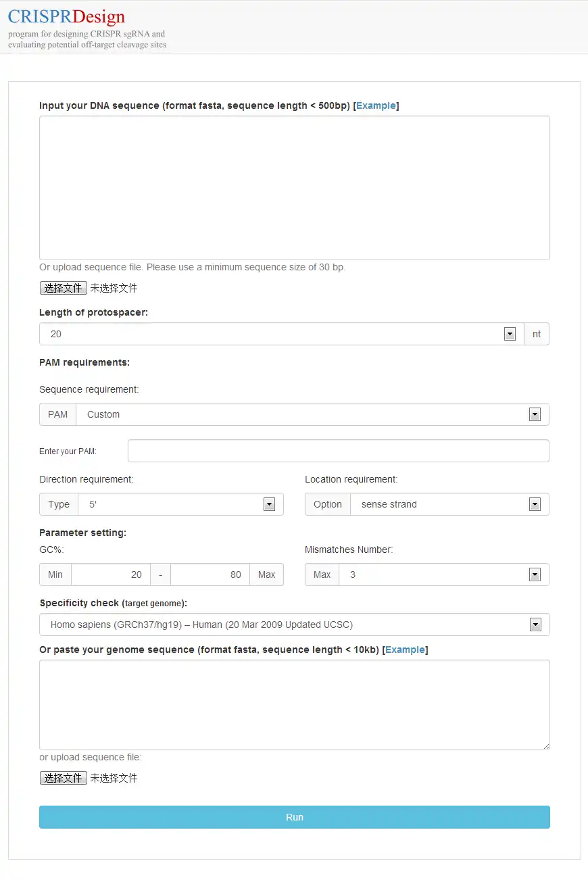Click the bottom file upload button

[63, 777]
